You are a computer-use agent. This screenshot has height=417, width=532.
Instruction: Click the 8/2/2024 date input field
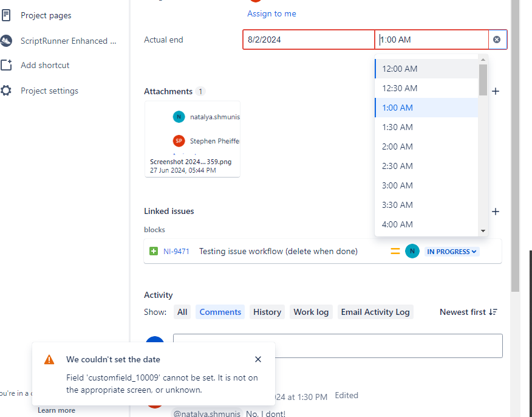point(308,39)
